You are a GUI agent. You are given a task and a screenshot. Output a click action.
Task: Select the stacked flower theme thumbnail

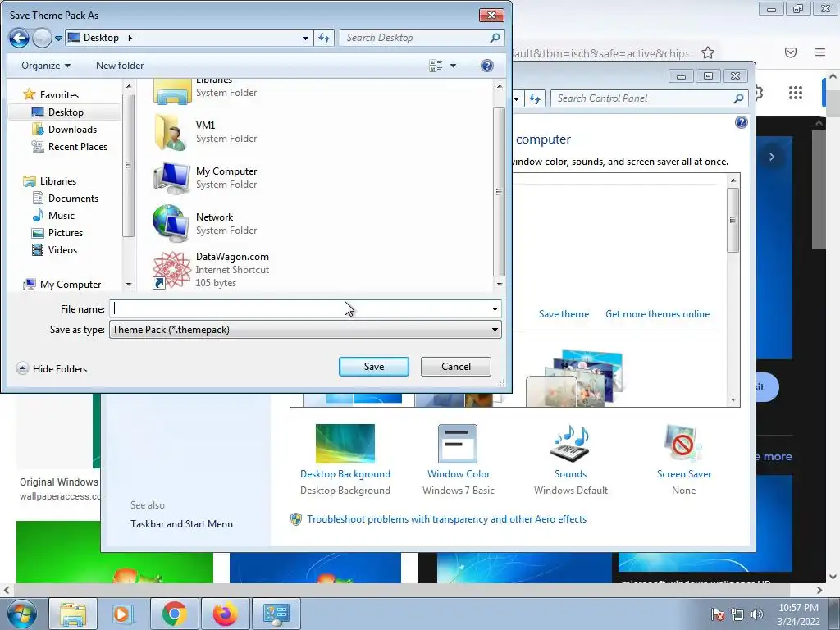click(576, 379)
